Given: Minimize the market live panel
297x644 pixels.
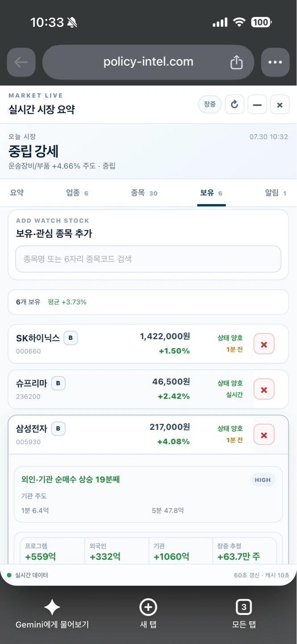Looking at the screenshot, I should pos(257,105).
